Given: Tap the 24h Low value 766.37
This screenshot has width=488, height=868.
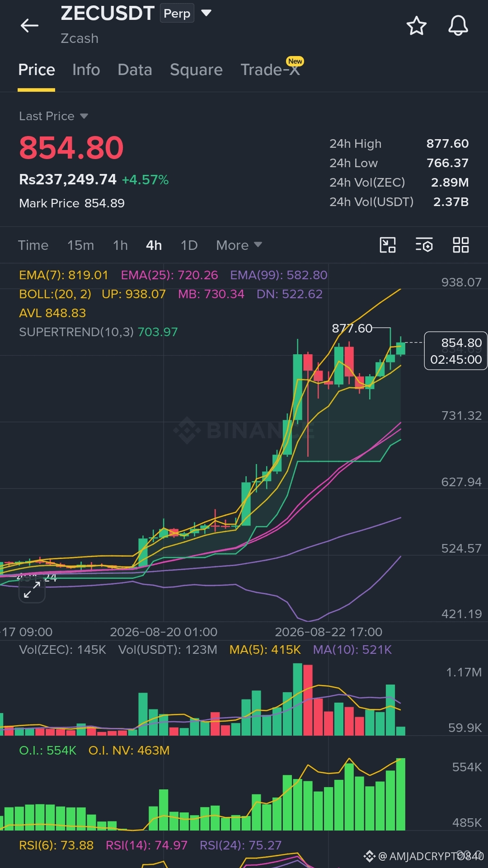Looking at the screenshot, I should click(x=447, y=163).
